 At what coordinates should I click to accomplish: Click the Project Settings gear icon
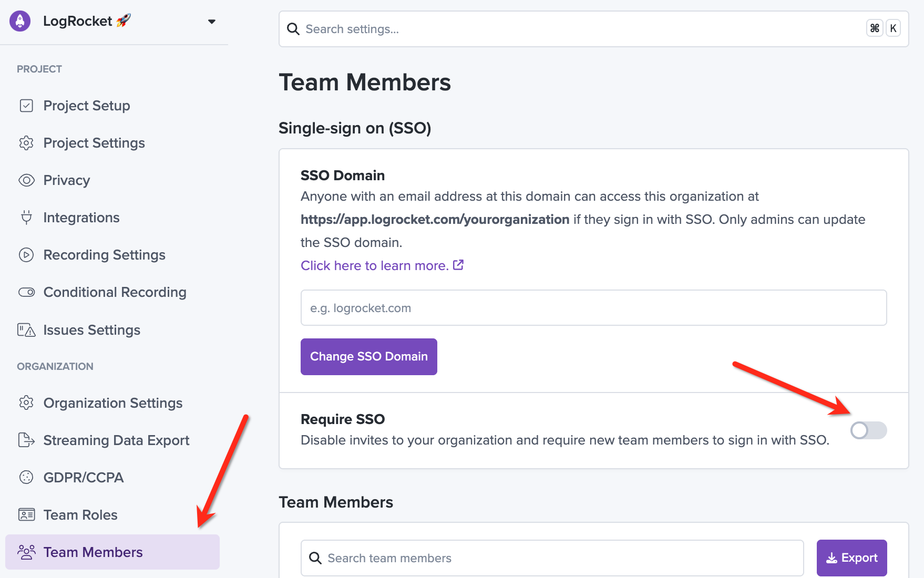[26, 143]
